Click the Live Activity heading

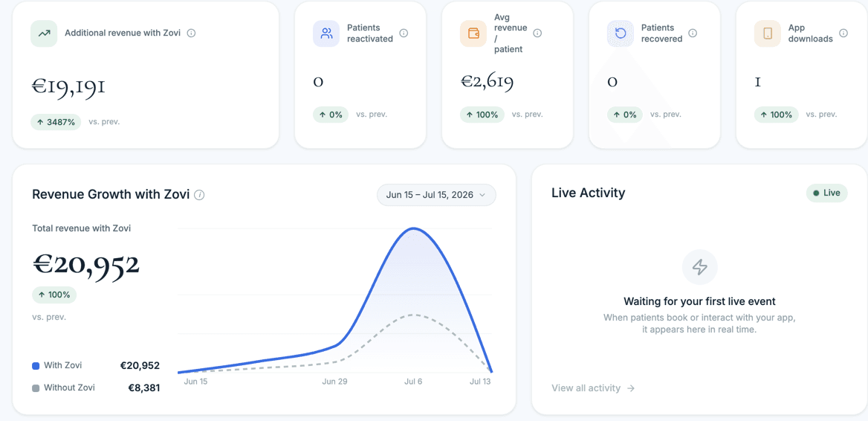pos(589,193)
